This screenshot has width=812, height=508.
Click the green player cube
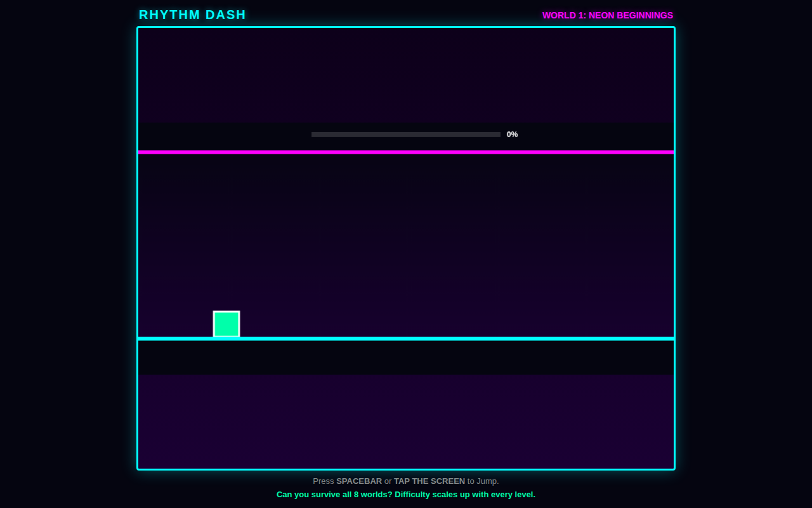click(x=226, y=324)
